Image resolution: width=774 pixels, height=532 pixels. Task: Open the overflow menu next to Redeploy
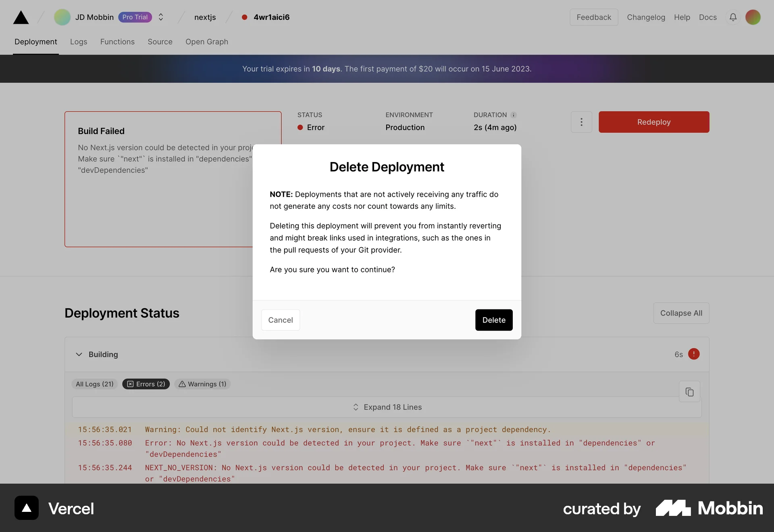point(582,122)
